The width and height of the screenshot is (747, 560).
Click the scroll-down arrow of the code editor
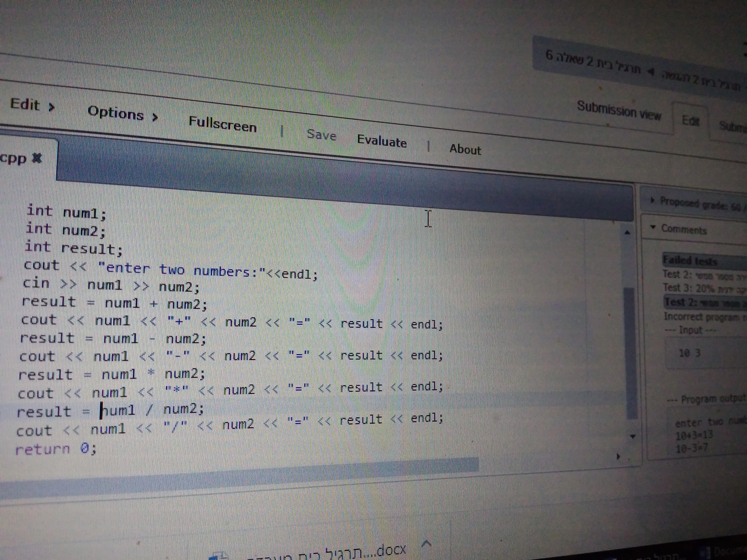[632, 437]
